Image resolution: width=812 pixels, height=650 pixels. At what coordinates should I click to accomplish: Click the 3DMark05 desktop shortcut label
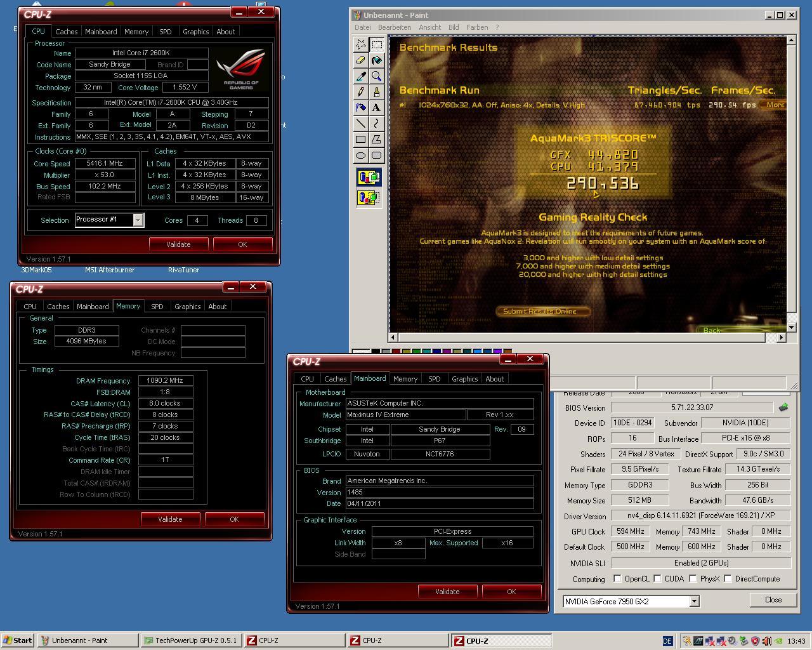[36, 270]
